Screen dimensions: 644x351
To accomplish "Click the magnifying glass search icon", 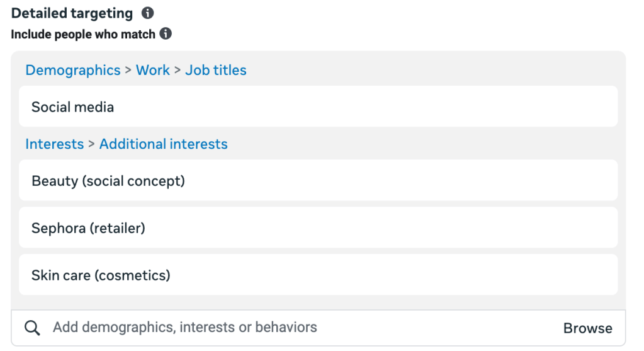I will [32, 328].
